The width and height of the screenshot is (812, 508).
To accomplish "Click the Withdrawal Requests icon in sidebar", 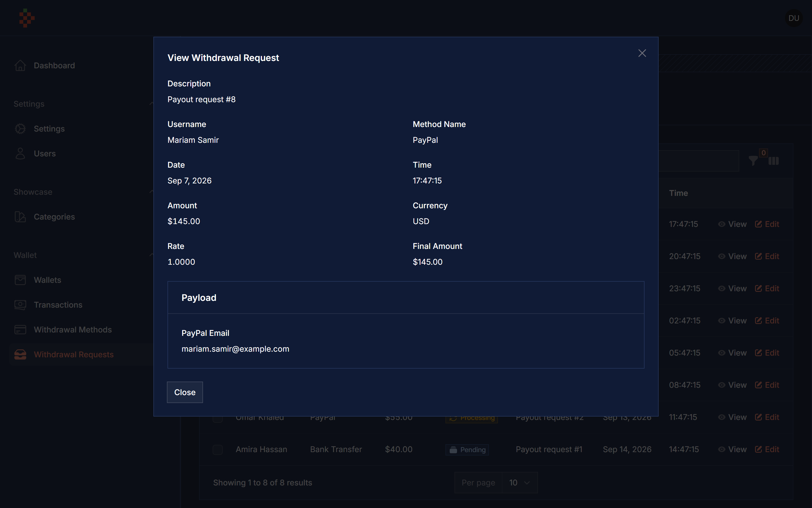I will [20, 354].
